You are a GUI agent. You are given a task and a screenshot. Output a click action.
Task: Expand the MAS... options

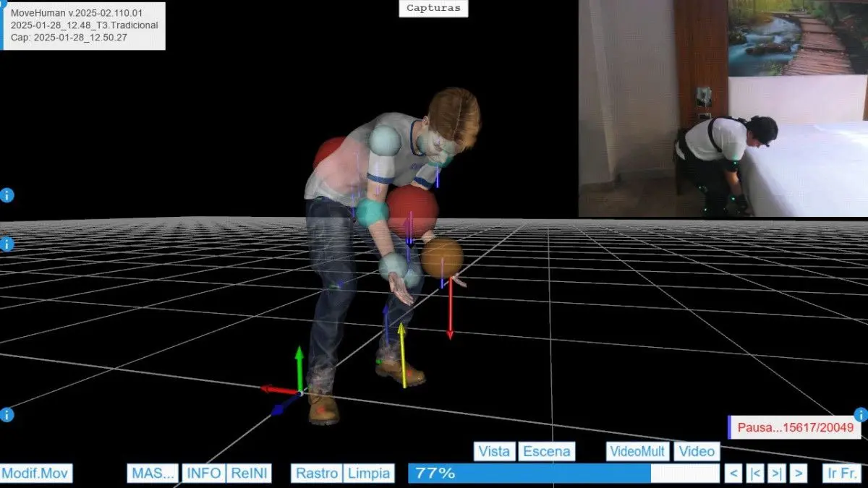153,474
